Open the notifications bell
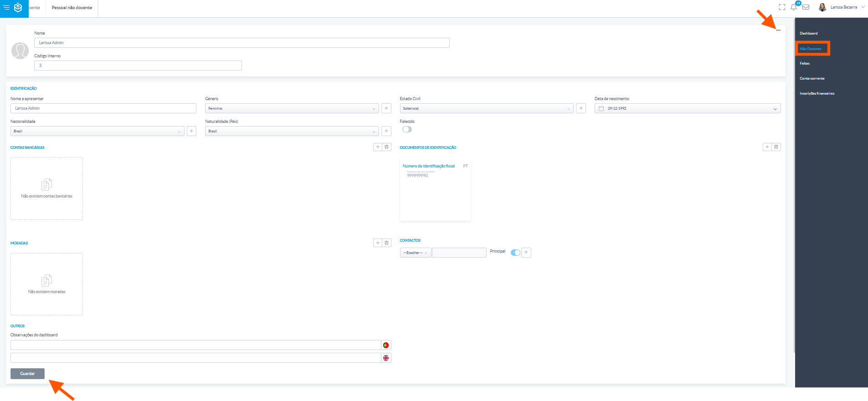 pos(794,7)
